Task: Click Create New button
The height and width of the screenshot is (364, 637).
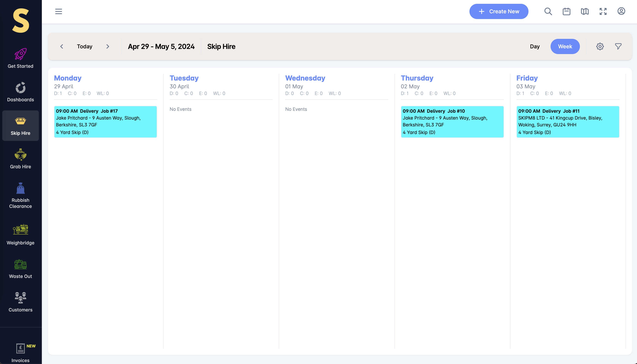Action: 499,11
